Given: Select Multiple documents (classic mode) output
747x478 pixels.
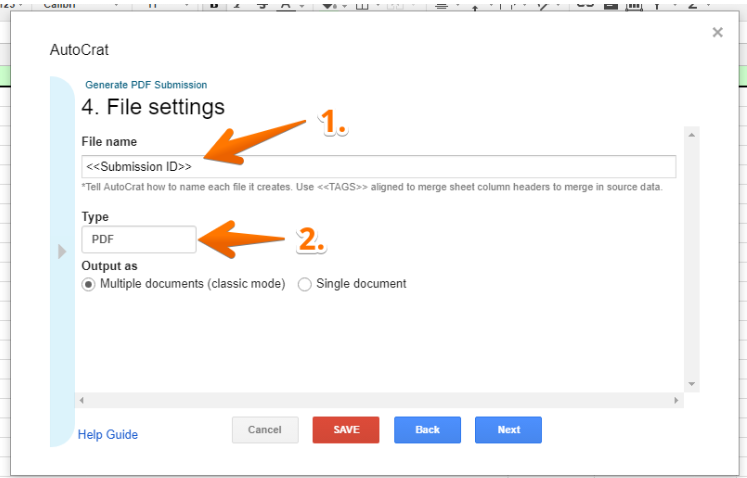Looking at the screenshot, I should 89,285.
